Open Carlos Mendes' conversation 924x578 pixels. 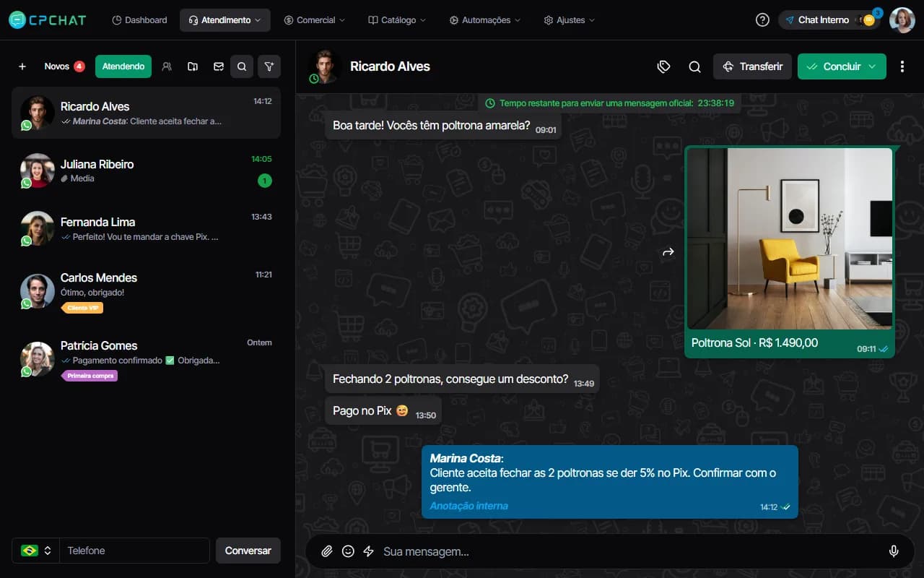tap(146, 291)
